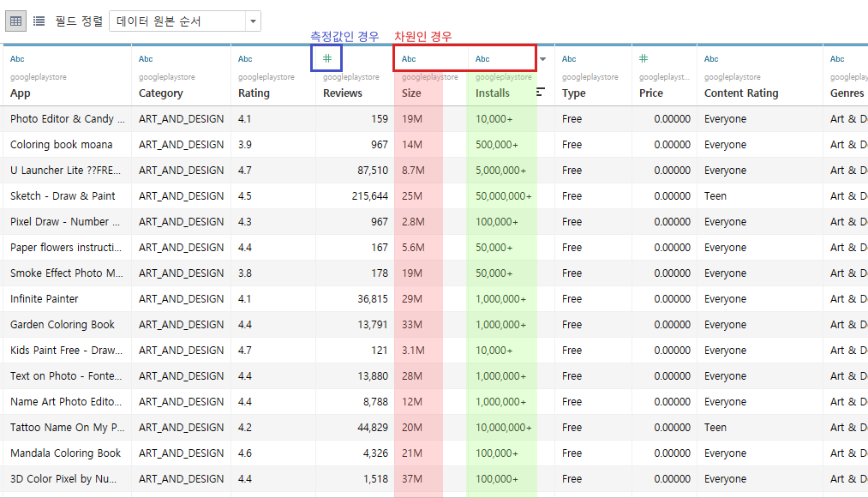
Task: Click 'Name Art Photo Edito...' cell
Action: click(68, 402)
